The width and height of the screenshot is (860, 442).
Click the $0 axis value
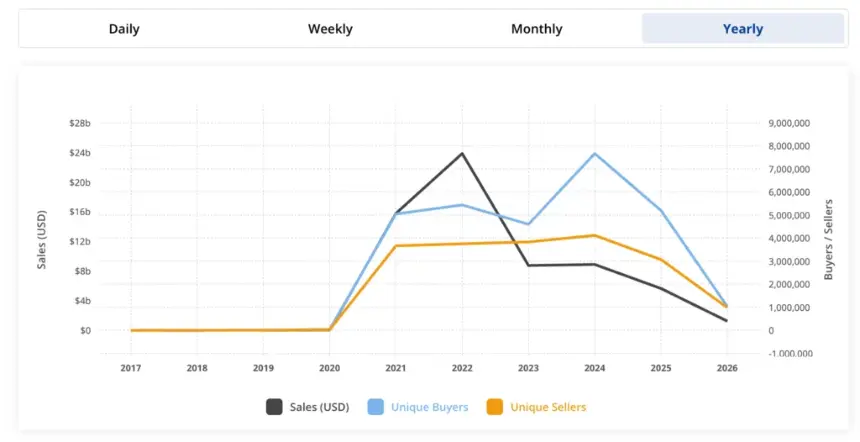click(x=86, y=330)
